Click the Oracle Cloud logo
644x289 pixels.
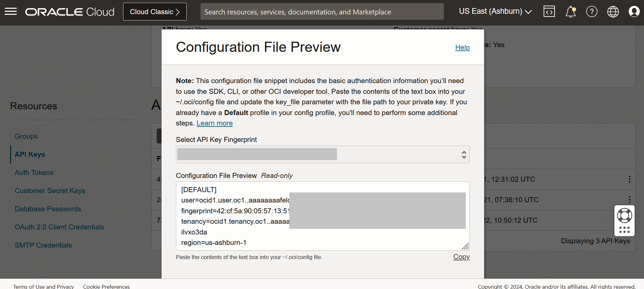coord(70,12)
